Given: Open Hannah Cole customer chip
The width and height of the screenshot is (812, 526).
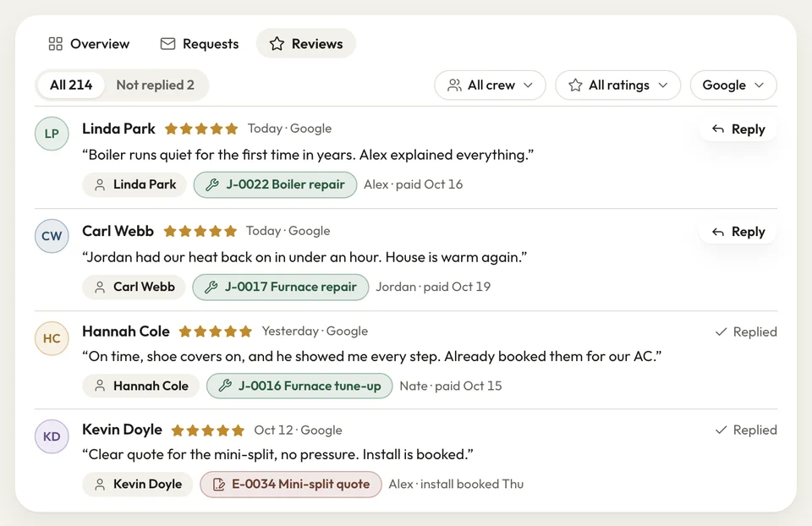Looking at the screenshot, I should click(x=141, y=386).
